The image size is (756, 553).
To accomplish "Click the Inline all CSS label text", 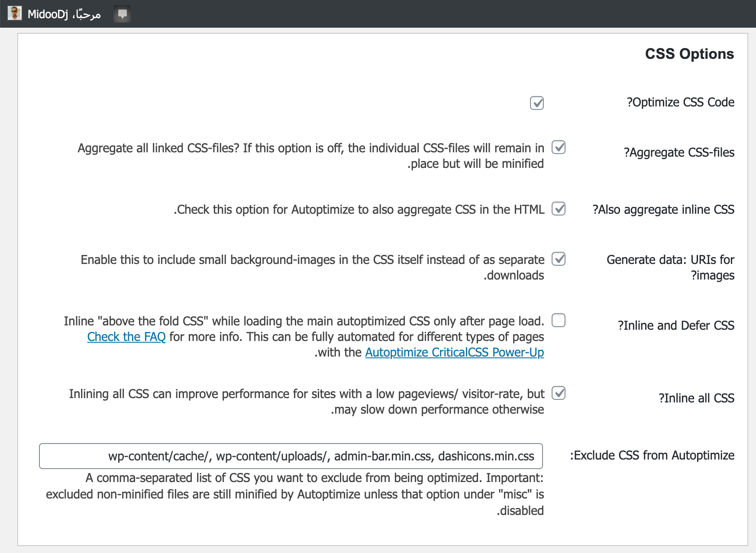I will coord(696,398).
